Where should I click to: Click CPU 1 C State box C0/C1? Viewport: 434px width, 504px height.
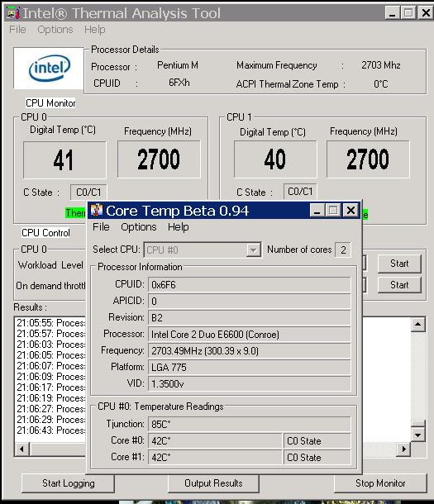click(300, 192)
